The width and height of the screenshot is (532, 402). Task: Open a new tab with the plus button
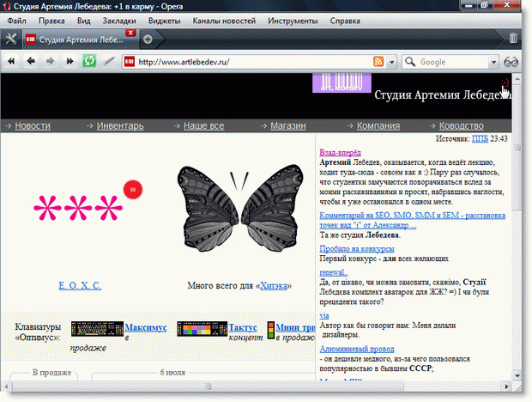click(148, 40)
